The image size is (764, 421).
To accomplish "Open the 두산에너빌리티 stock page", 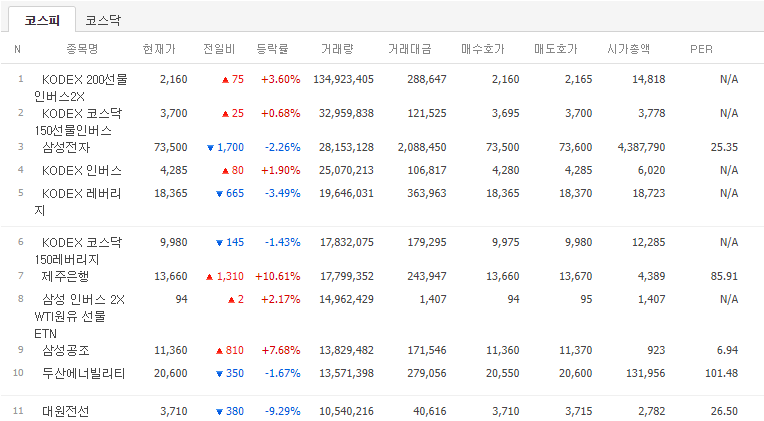I will 83,373.
